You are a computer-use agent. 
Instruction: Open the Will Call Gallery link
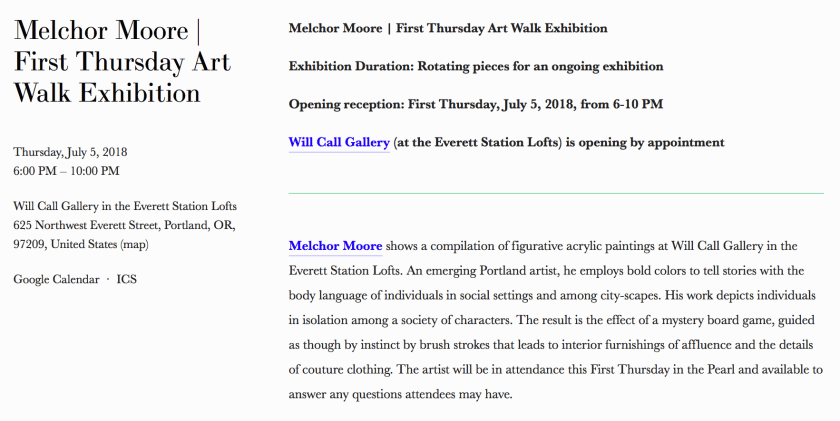(338, 142)
